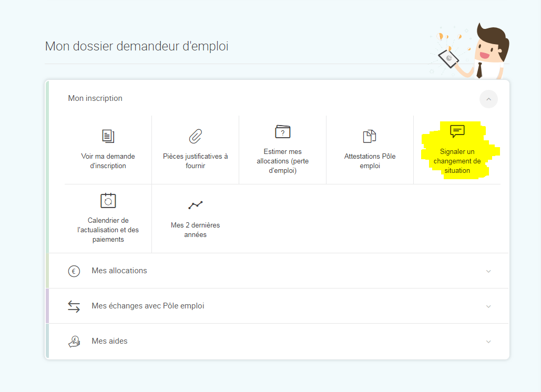Click the line chart icon for 2 dernières années
Screen dimensions: 541x392
tap(195, 205)
